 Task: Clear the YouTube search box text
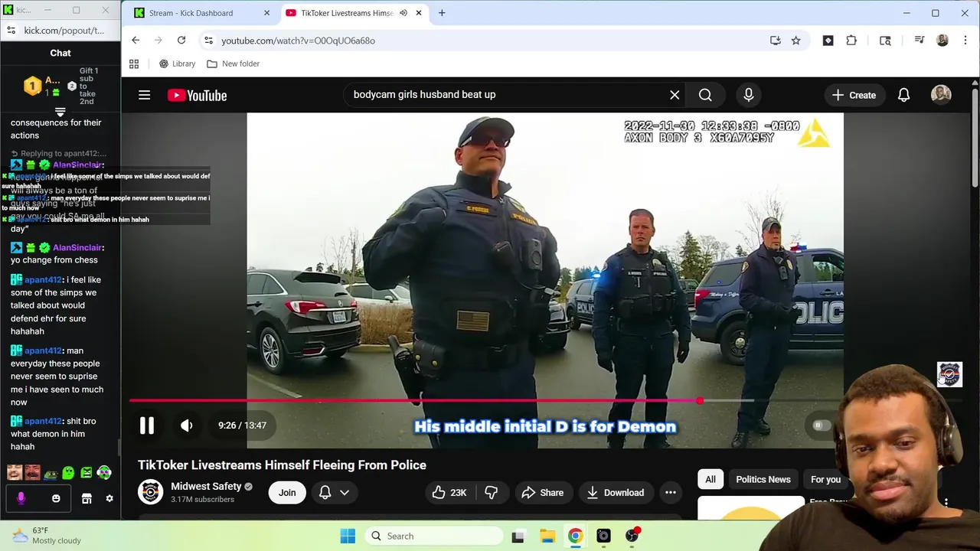click(x=675, y=95)
